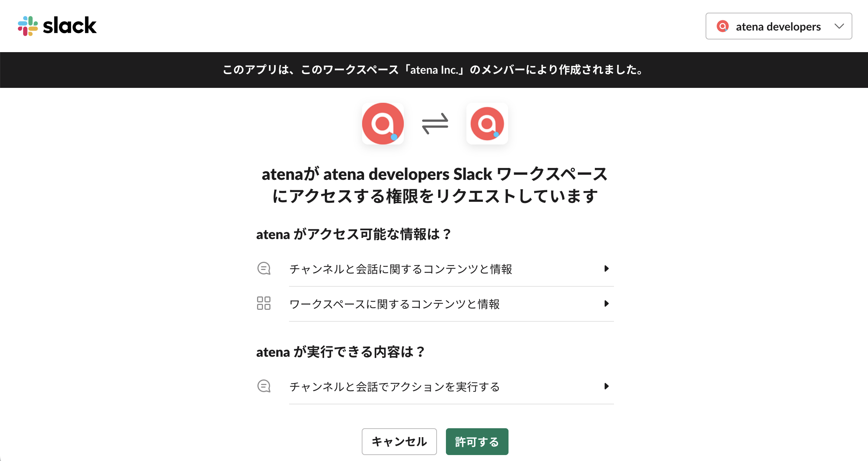Image resolution: width=868 pixels, height=461 pixels.
Task: Expand the チャンネルと会話に関するコンテンツと情報 row arrow
Action: coord(606,268)
